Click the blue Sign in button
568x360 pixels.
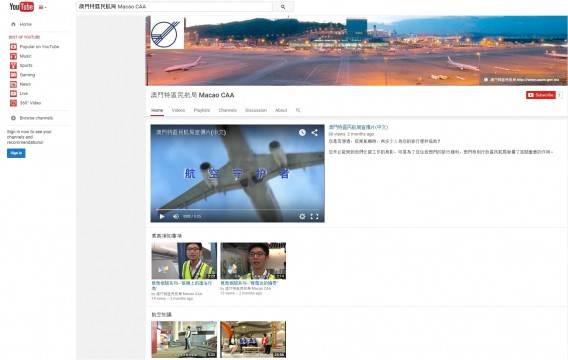(x=16, y=153)
